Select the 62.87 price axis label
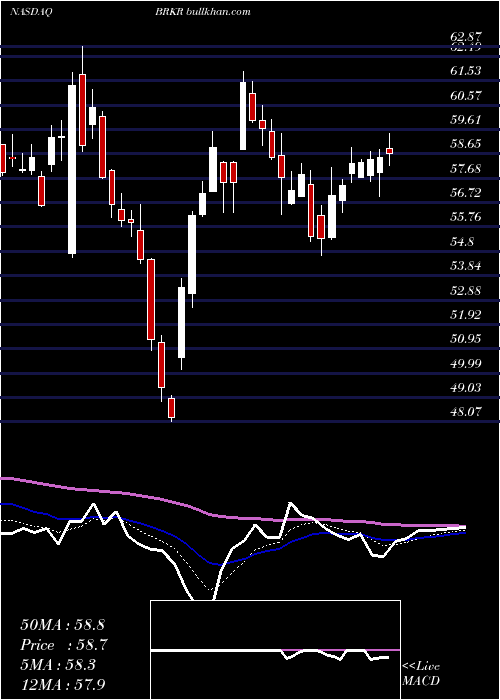 point(466,38)
